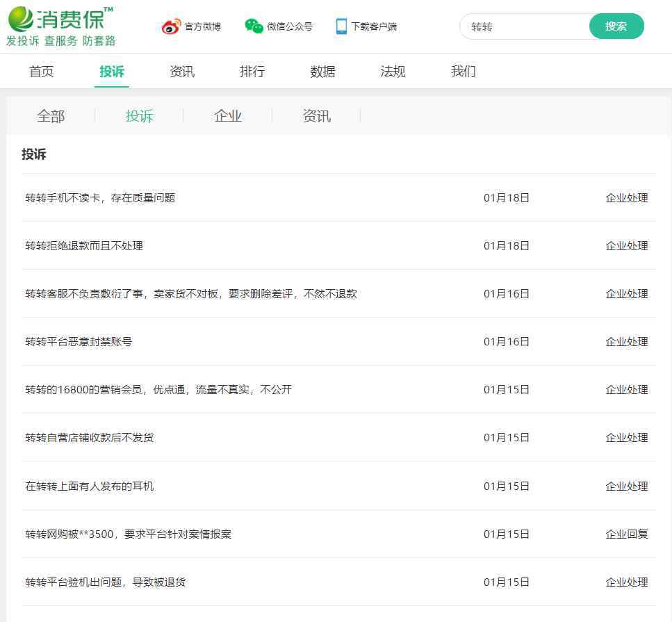Open complaint 转转自营店铺收款后不发货
672x622 pixels.
[x=90, y=438]
